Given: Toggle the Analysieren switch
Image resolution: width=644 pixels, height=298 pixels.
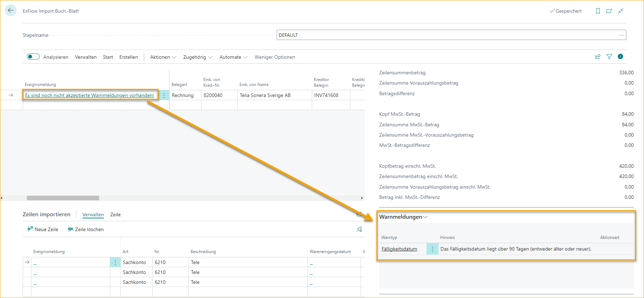Looking at the screenshot, I should (33, 57).
